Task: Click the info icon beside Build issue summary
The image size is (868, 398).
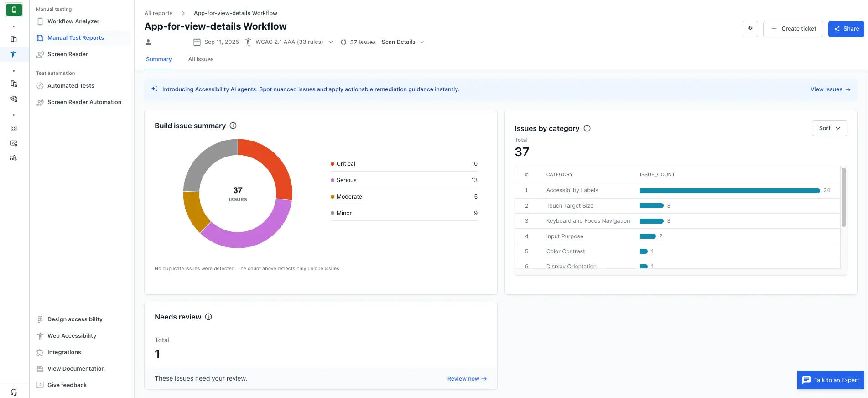Action: coord(233,126)
